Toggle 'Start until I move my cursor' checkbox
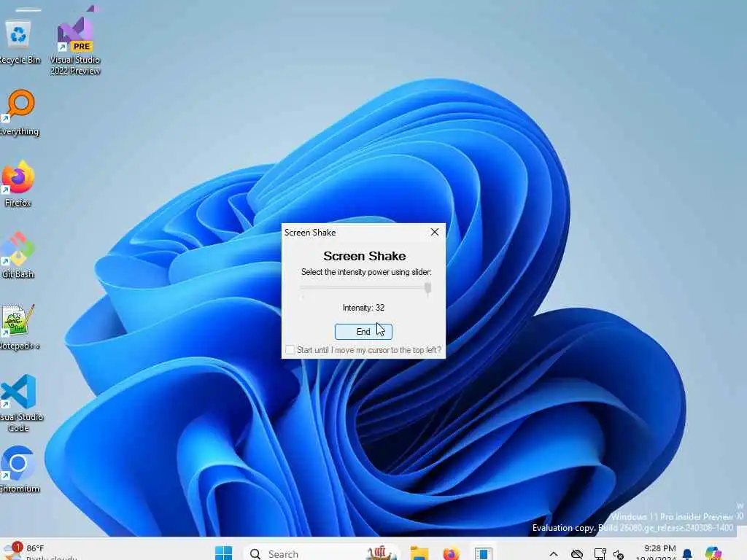 pyautogui.click(x=290, y=349)
